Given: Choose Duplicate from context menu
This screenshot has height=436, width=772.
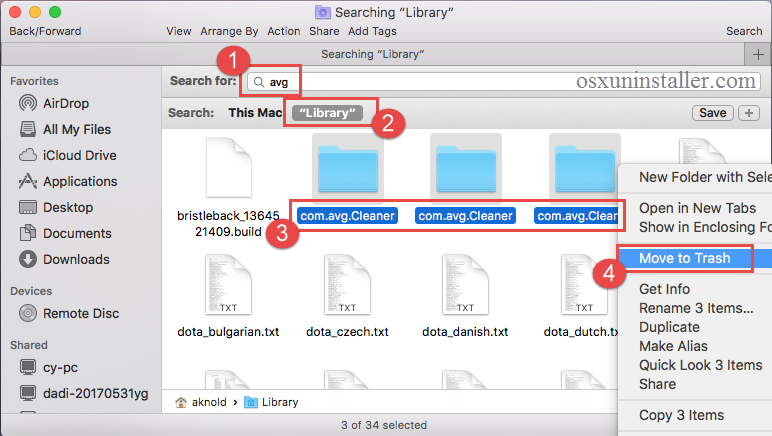Looking at the screenshot, I should click(695, 327).
